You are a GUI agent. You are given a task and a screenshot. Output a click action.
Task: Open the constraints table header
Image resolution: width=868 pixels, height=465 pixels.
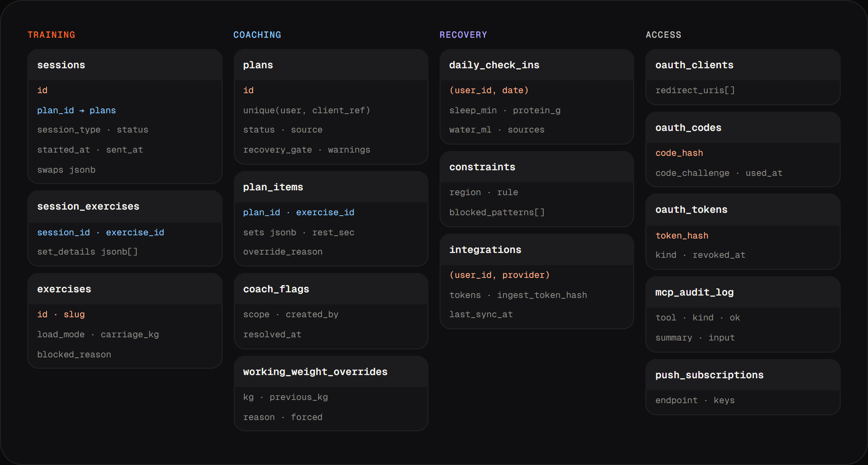pyautogui.click(x=537, y=167)
